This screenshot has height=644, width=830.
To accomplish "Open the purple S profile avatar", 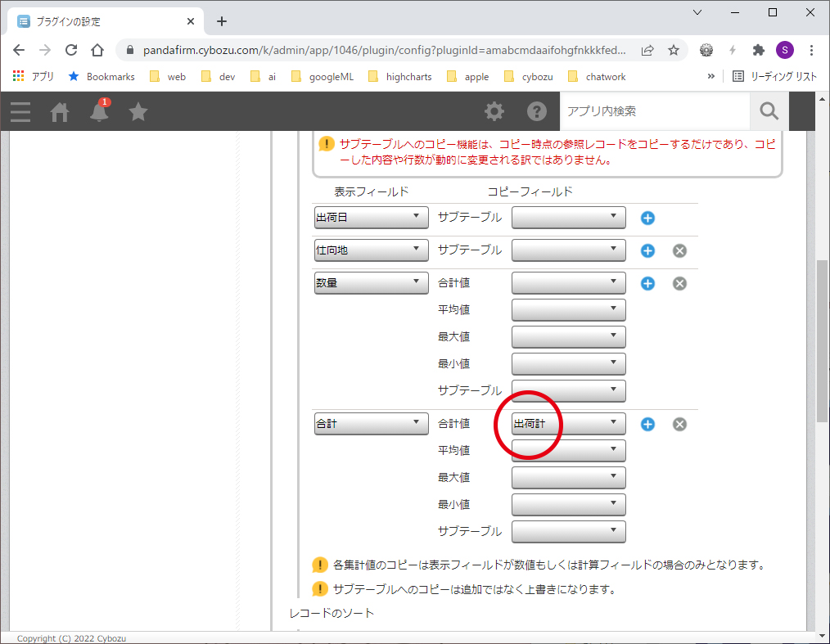I will pos(785,50).
